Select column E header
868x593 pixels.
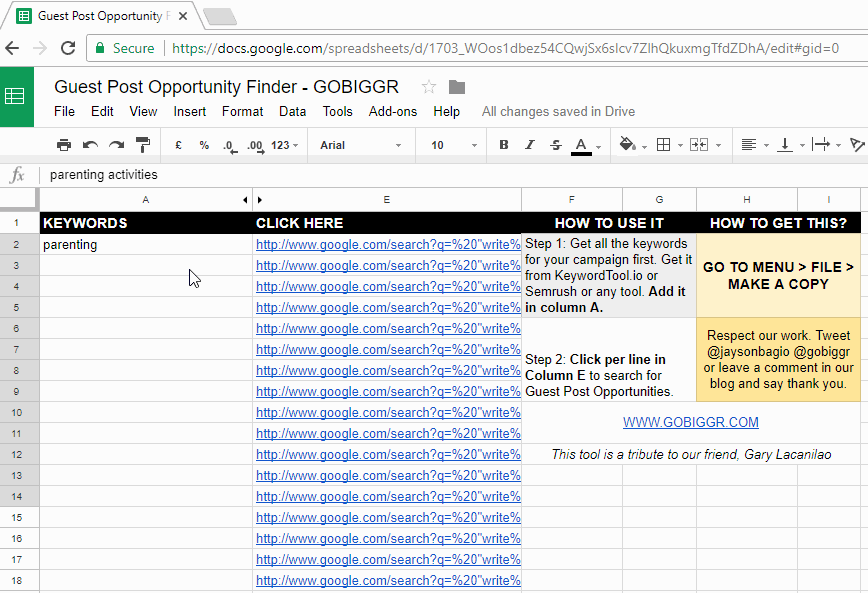pyautogui.click(x=386, y=200)
